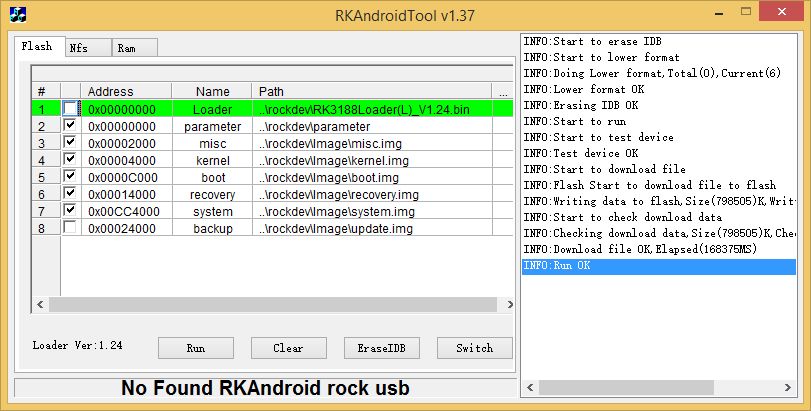Click the Path column header

coord(372,92)
